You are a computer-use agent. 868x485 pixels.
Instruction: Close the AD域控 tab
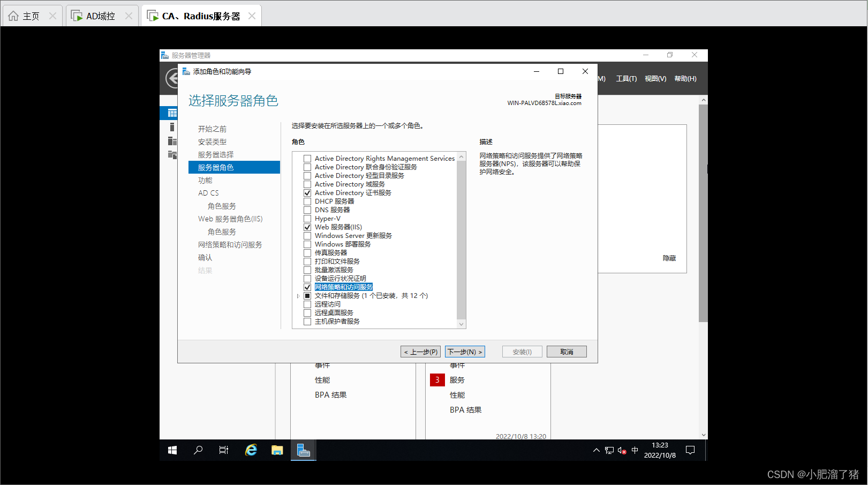point(129,16)
